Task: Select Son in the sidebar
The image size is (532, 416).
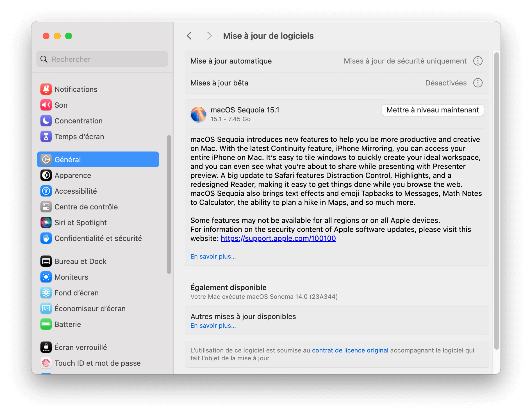Action: [98, 105]
